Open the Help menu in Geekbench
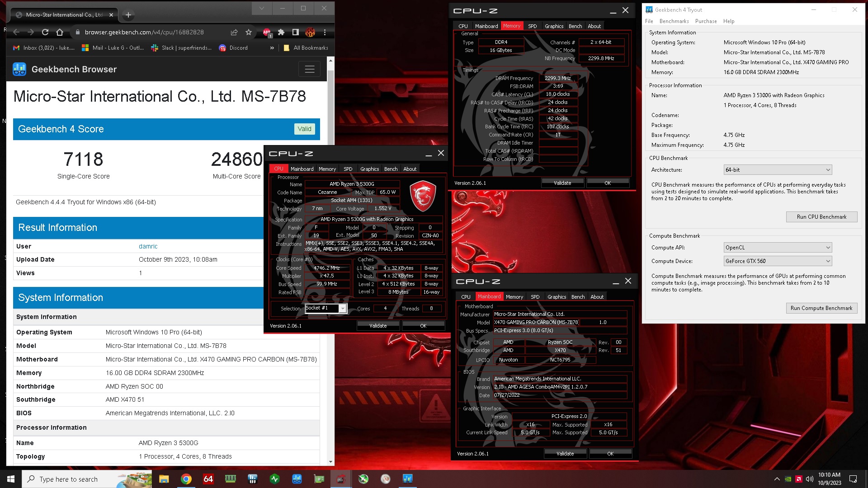Image resolution: width=868 pixels, height=488 pixels. point(729,21)
